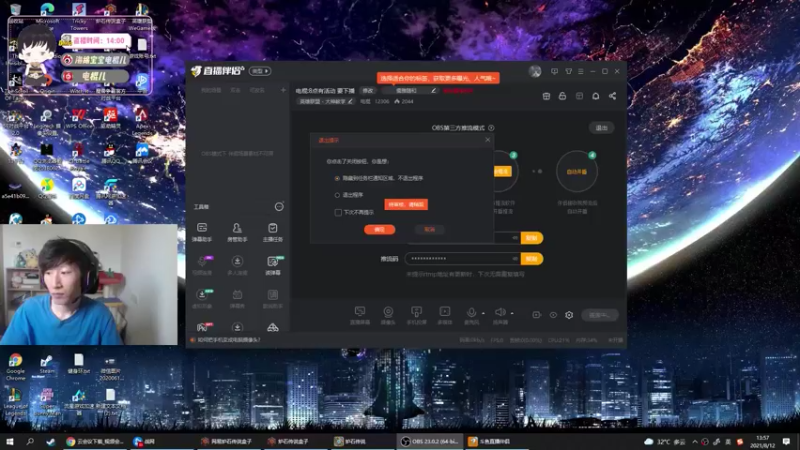The width and height of the screenshot is (800, 450).
Task: Open Google Chrome desktop shortcut
Action: tap(15, 366)
